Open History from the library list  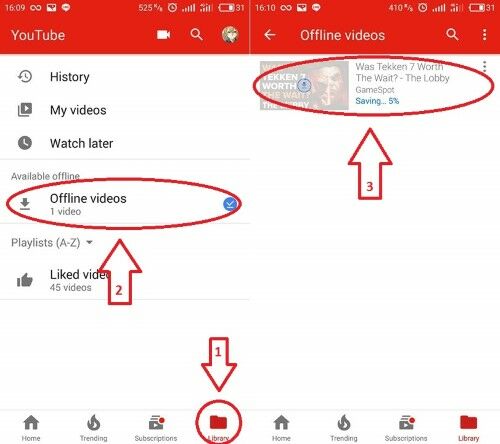pyautogui.click(x=125, y=77)
